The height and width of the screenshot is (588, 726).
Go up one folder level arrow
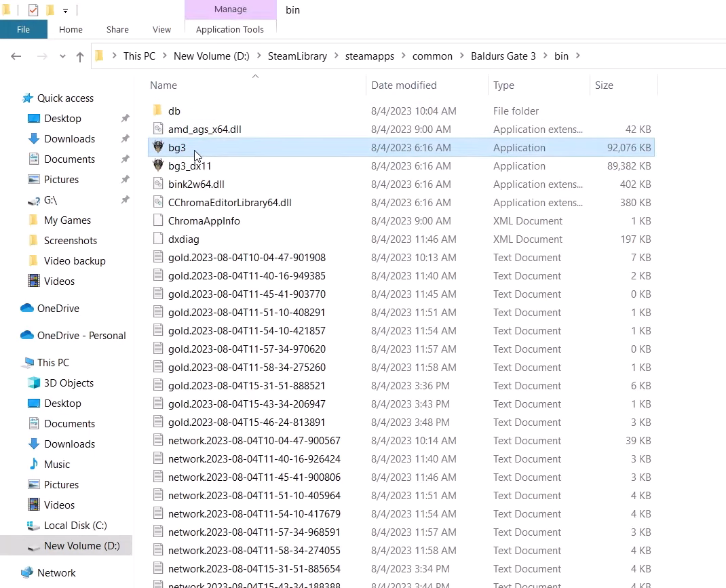click(x=80, y=56)
